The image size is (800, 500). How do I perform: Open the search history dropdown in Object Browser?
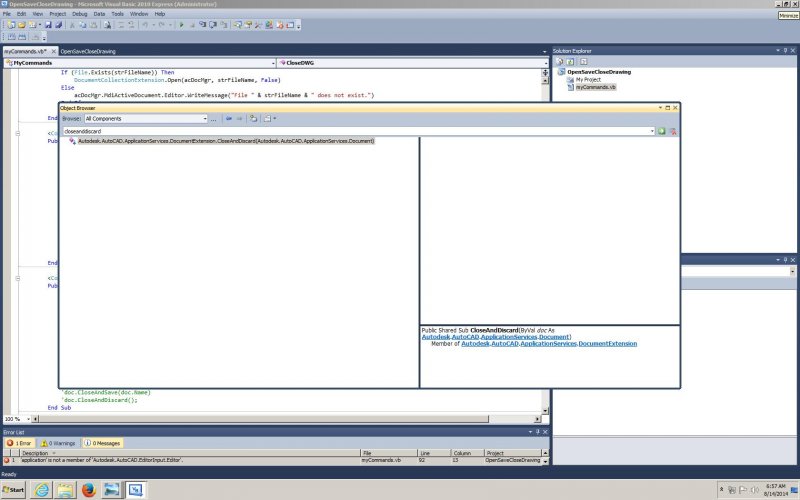[652, 131]
